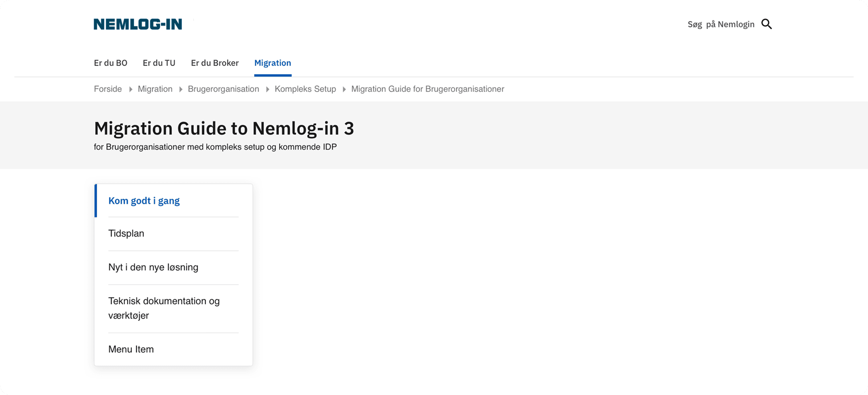Click the search magnifier icon
Screen dimensions: 868x395
[767, 24]
